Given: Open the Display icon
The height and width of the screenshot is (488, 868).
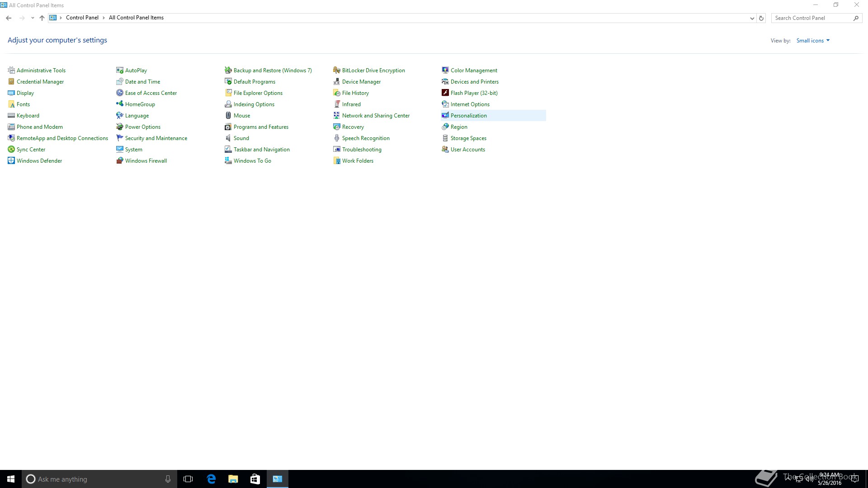Looking at the screenshot, I should point(11,93).
